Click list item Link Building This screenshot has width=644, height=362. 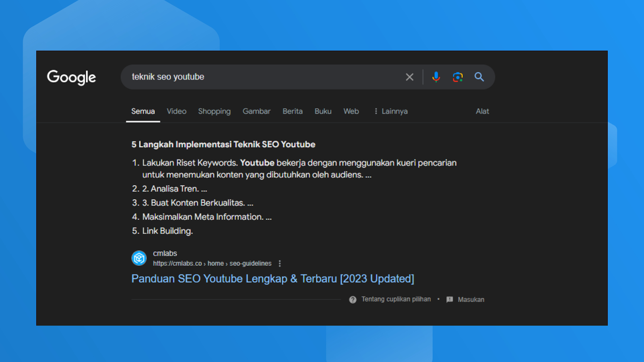(x=167, y=231)
